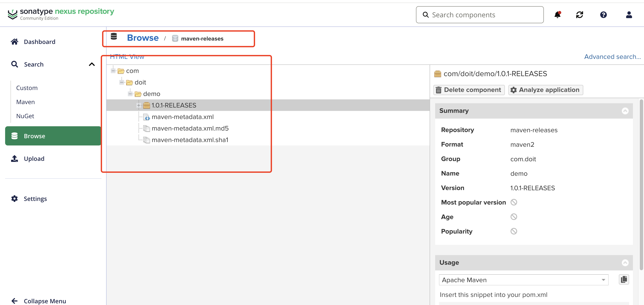
Task: Select maven-metadata.xml.sha1 in the tree
Action: click(x=190, y=140)
